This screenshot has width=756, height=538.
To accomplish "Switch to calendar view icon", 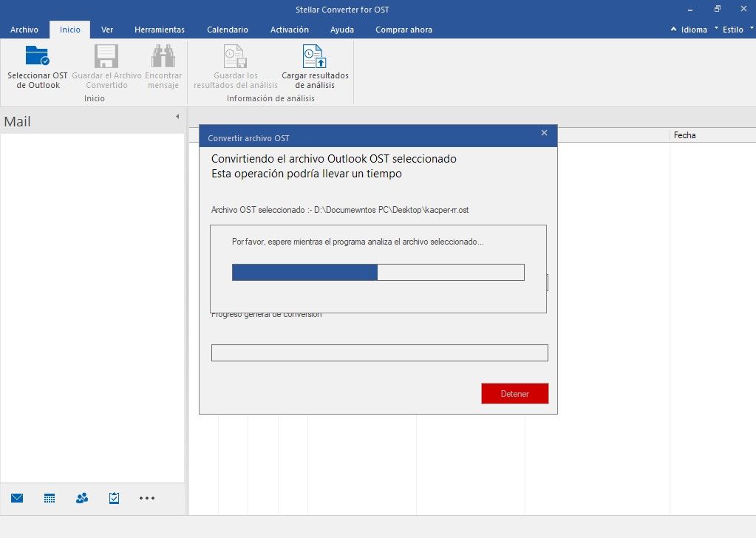I will [x=50, y=498].
